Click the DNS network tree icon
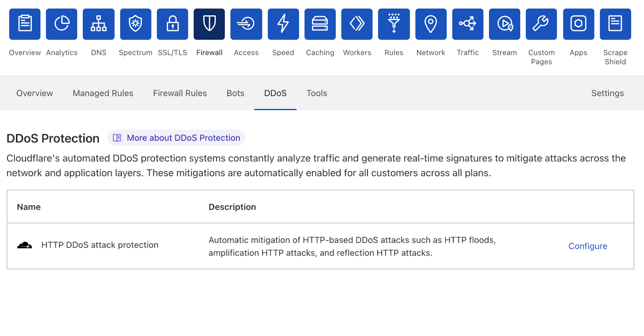Screen dimensions: 644x336 pyautogui.click(x=99, y=24)
